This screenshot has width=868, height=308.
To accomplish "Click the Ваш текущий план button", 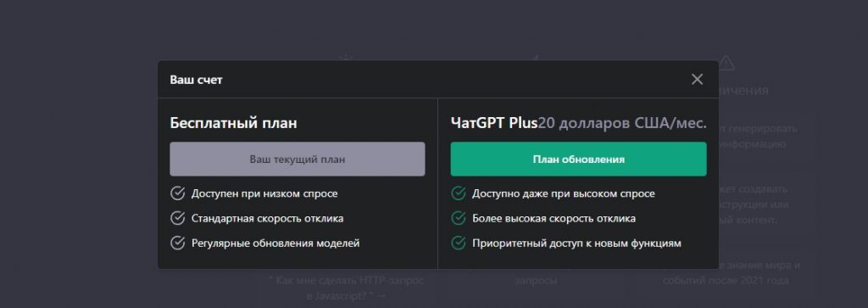I will (x=298, y=159).
